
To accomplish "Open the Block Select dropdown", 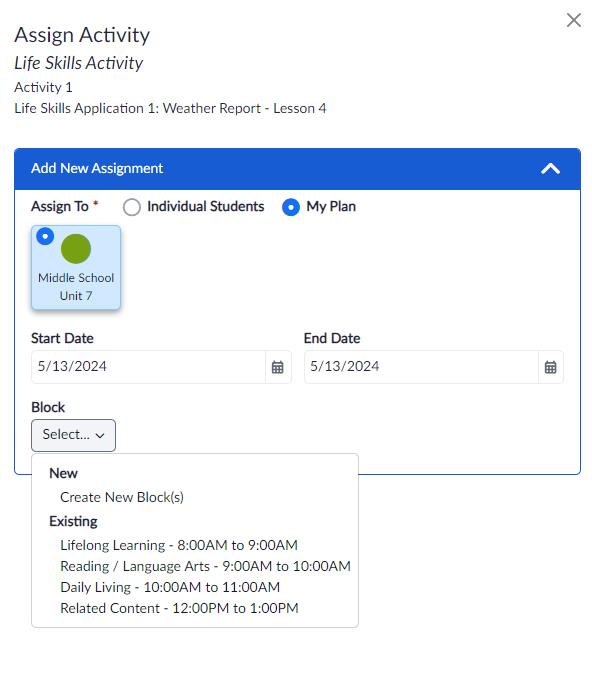I will point(74,435).
